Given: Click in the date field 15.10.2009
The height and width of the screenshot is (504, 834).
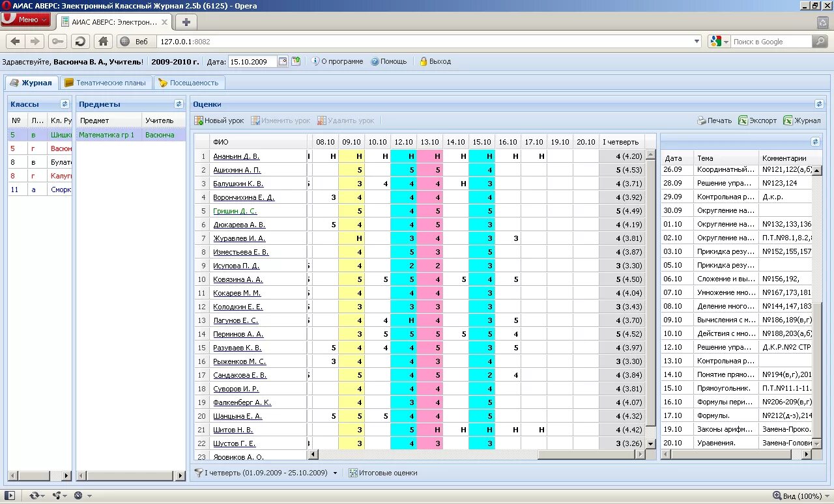Looking at the screenshot, I should pos(252,62).
